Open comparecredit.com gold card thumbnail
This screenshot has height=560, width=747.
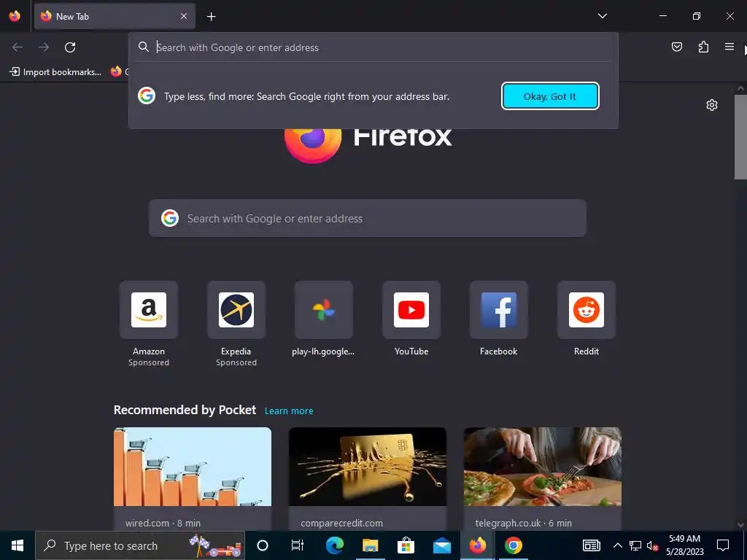tap(368, 467)
